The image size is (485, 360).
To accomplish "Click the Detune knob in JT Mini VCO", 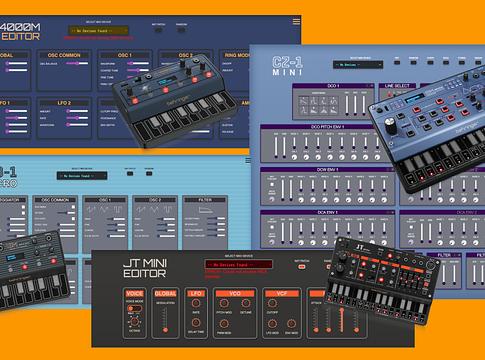I will (246, 303).
